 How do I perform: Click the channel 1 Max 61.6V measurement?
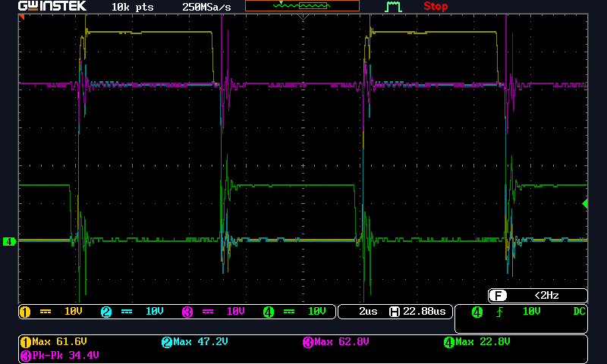[54, 342]
